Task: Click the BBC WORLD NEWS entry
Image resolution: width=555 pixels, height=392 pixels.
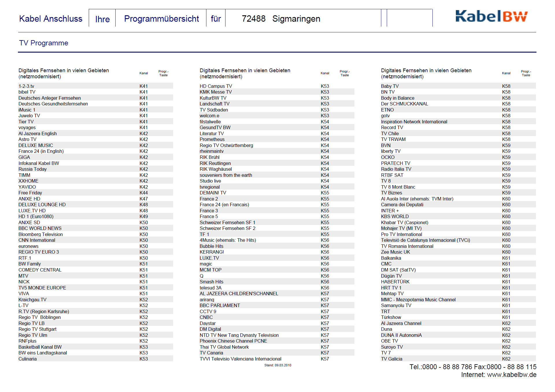Action: click(40, 228)
